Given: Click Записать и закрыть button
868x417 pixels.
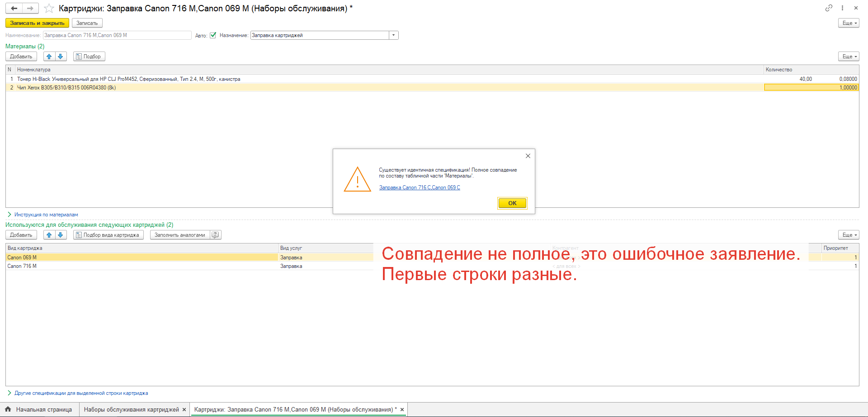Looking at the screenshot, I should point(37,23).
